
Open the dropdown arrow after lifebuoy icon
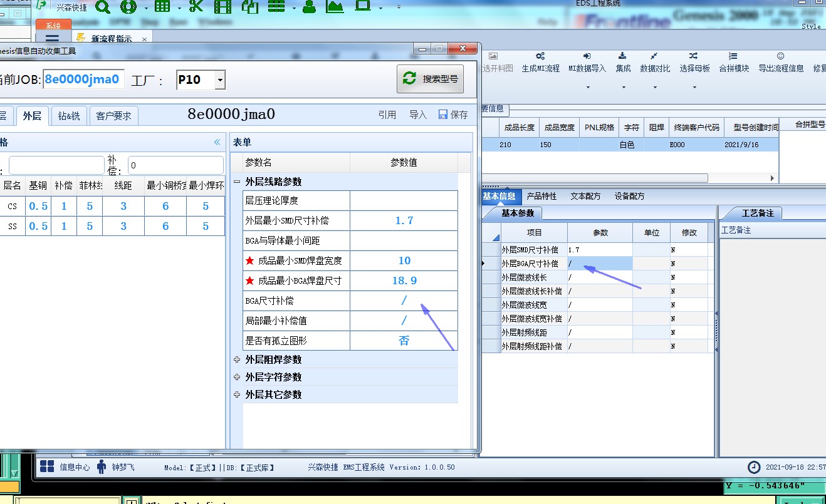point(146,9)
